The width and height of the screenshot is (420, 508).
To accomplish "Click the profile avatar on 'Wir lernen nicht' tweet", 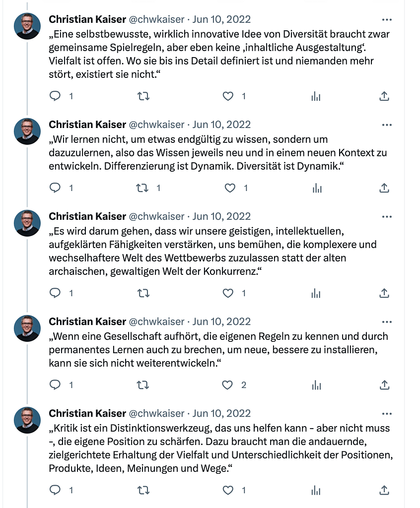I will pos(27,131).
